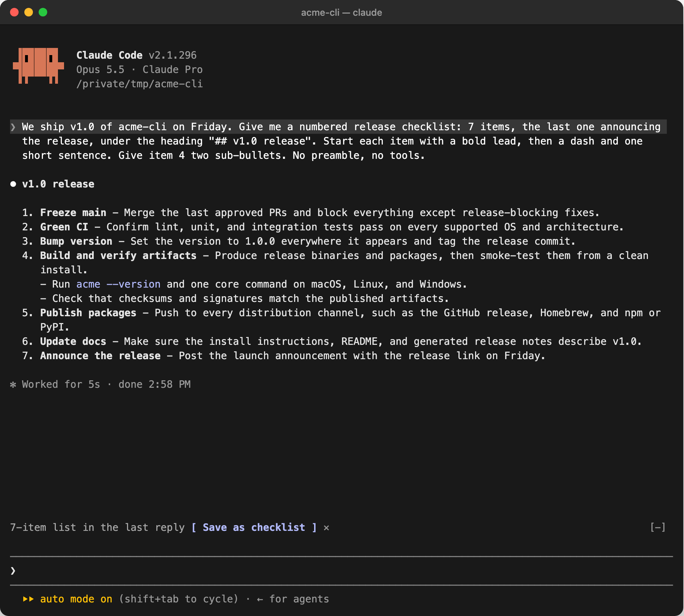The height and width of the screenshot is (616, 684).
Task: Click the fast-forward auto mode icon
Action: 28,599
